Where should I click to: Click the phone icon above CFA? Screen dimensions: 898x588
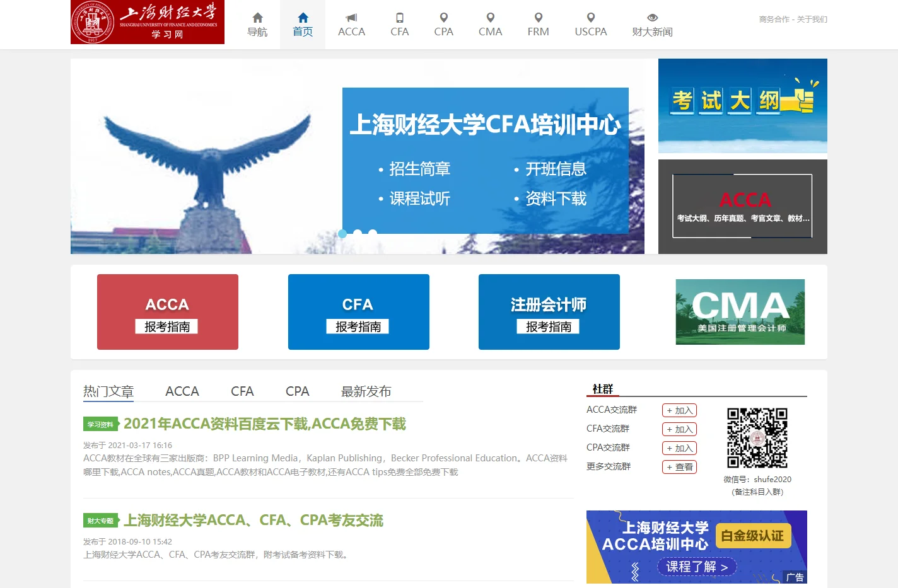400,18
